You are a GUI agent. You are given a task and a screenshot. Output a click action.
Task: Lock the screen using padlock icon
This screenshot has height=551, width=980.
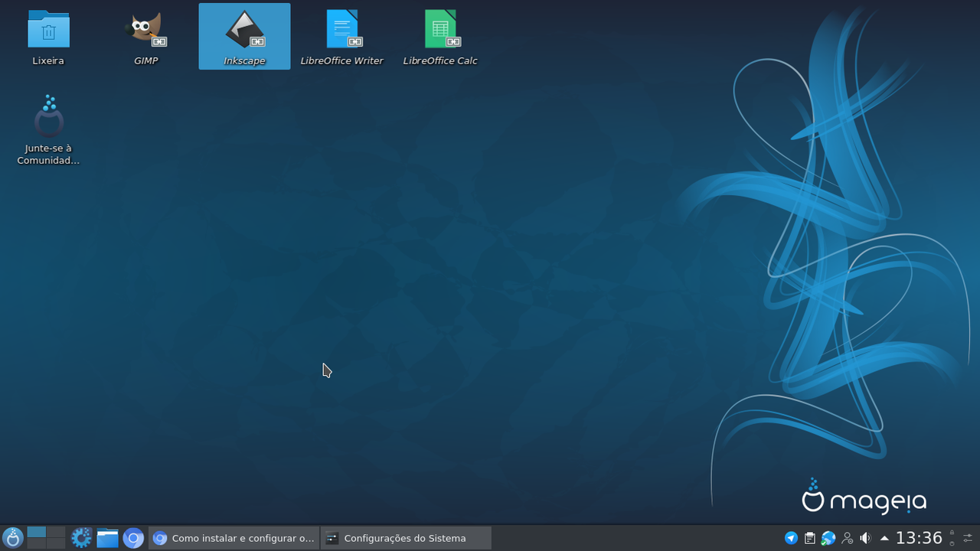(x=952, y=533)
